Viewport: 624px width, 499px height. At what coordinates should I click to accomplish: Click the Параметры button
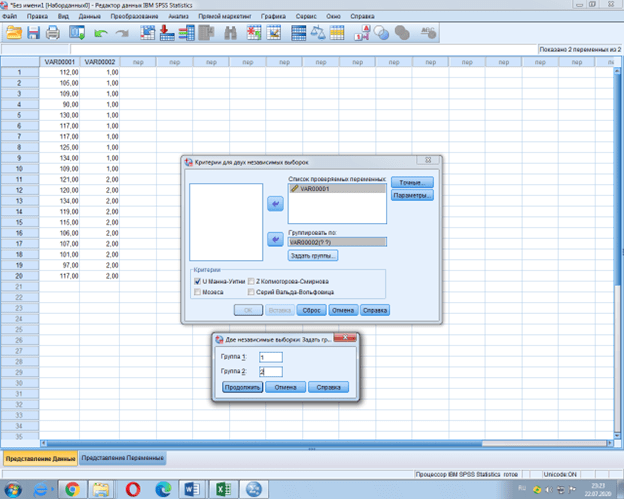[412, 195]
